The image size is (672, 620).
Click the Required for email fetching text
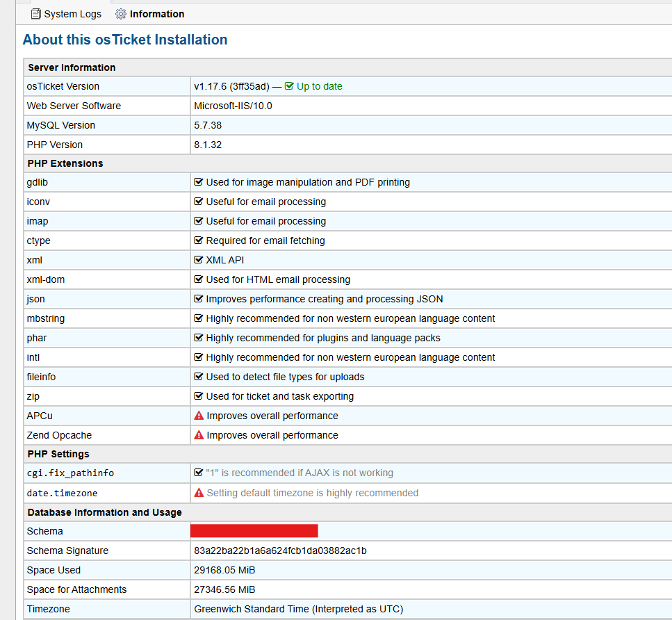click(x=265, y=240)
